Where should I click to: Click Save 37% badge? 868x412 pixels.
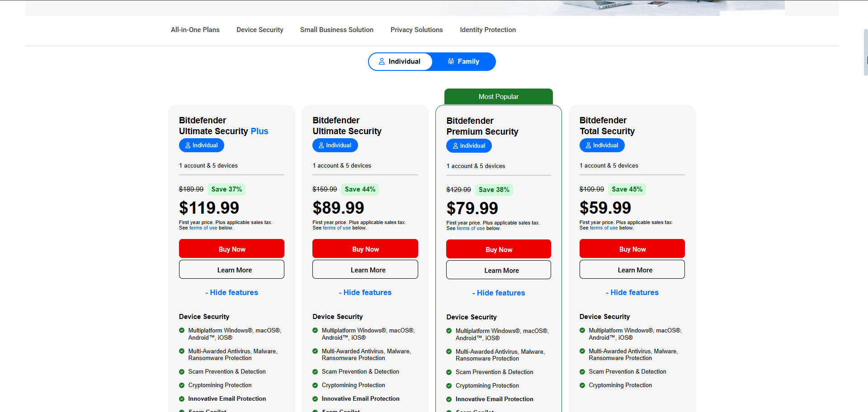[226, 189]
